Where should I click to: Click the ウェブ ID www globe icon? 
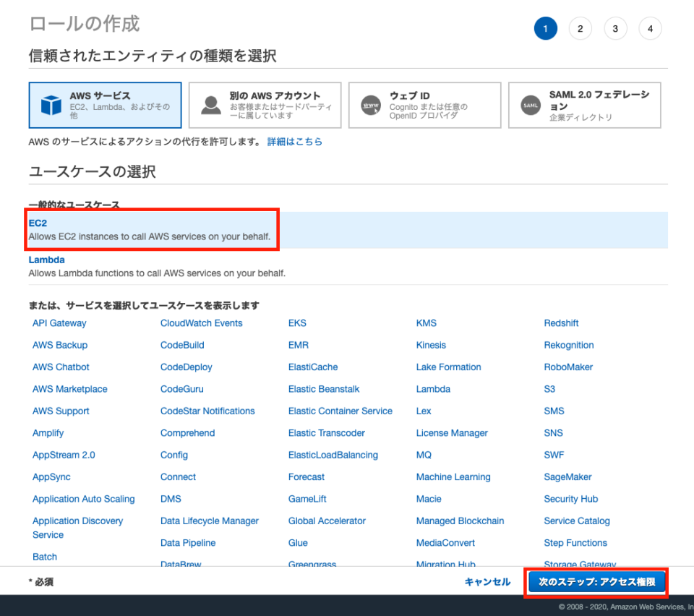click(x=371, y=106)
